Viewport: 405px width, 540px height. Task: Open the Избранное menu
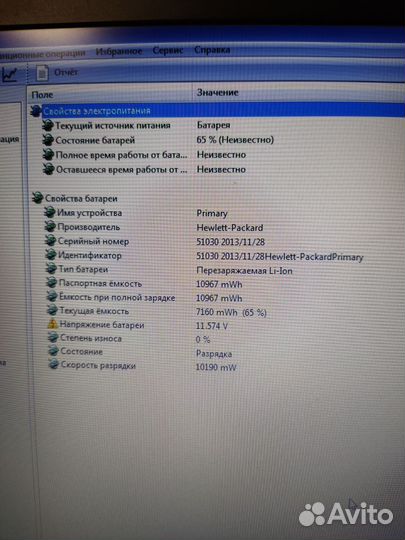(x=119, y=52)
